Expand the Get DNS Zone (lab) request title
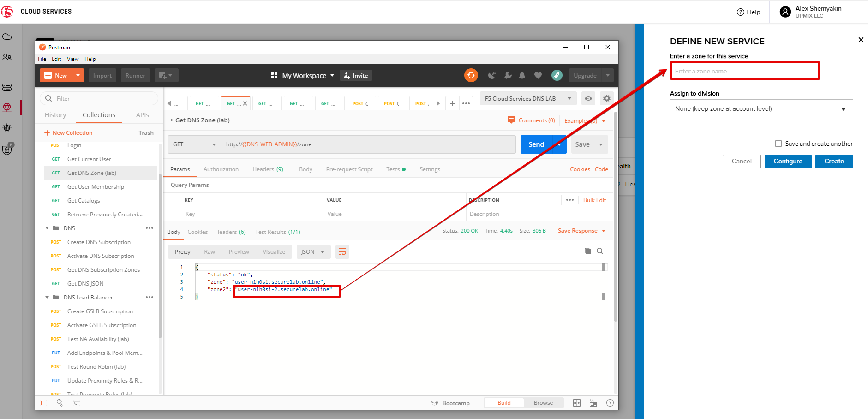868x419 pixels. [x=172, y=120]
